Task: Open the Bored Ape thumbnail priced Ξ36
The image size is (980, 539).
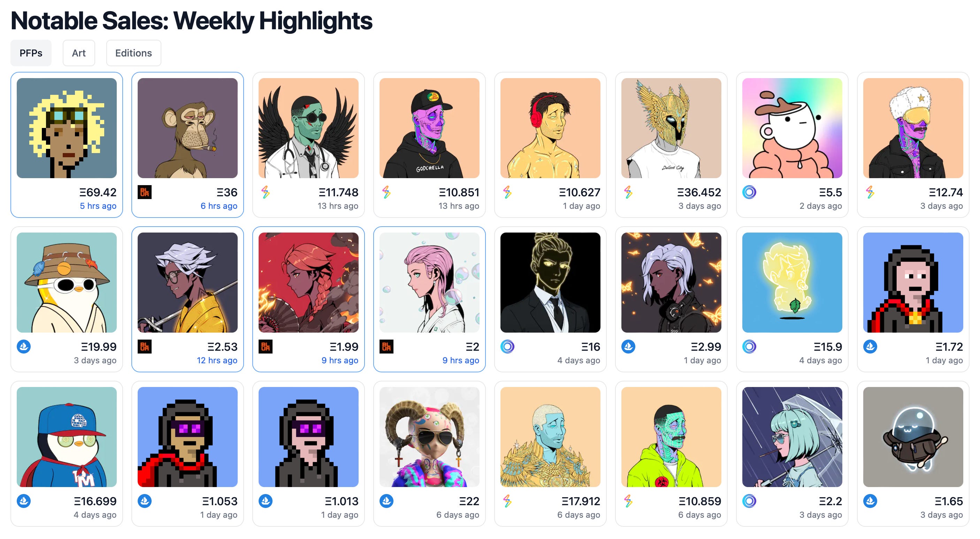Action: (x=187, y=128)
